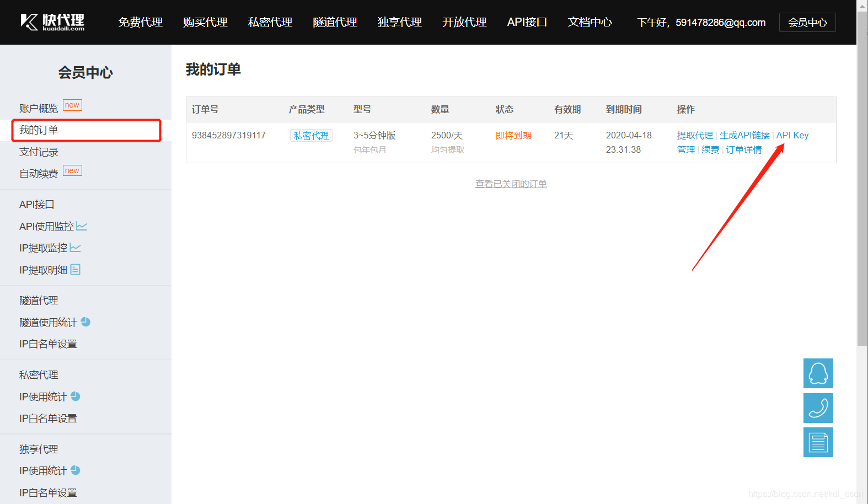
Task: Click account email 591478286@qq.com
Action: [x=721, y=23]
